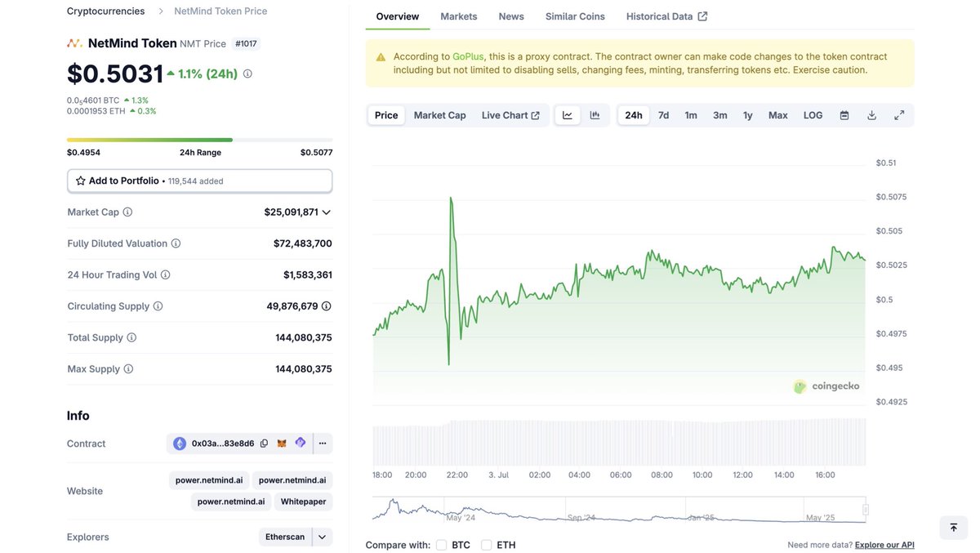Image resolution: width=980 pixels, height=553 pixels.
Task: Click the first power.netmind.ai website chip
Action: (209, 480)
